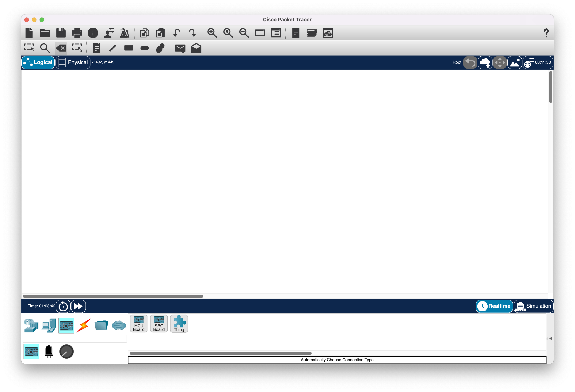
Task: Switch to Realtime mode
Action: pyautogui.click(x=494, y=306)
